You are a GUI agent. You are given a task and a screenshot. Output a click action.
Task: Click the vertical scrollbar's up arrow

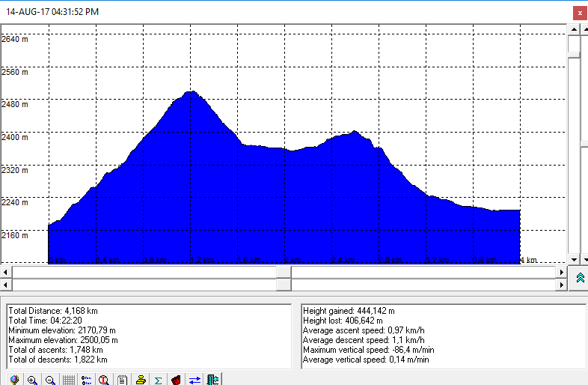coord(575,29)
